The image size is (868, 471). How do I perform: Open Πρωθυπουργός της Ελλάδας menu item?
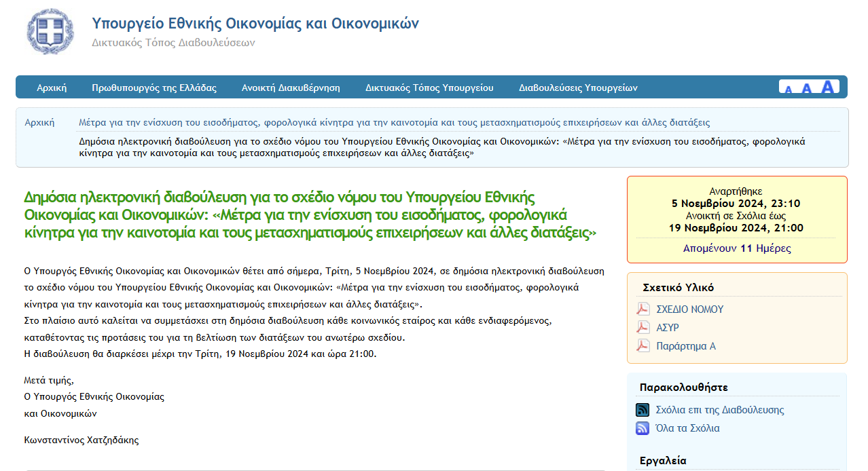[x=154, y=88]
